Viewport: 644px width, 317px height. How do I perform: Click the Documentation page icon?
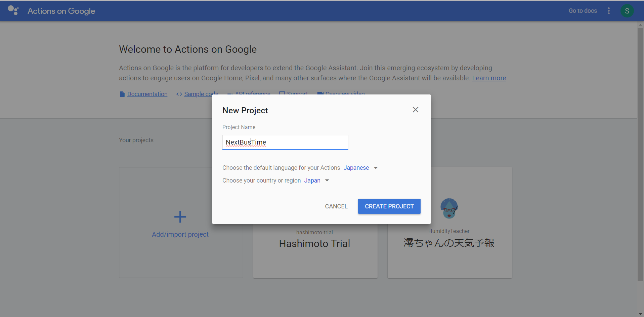122,94
